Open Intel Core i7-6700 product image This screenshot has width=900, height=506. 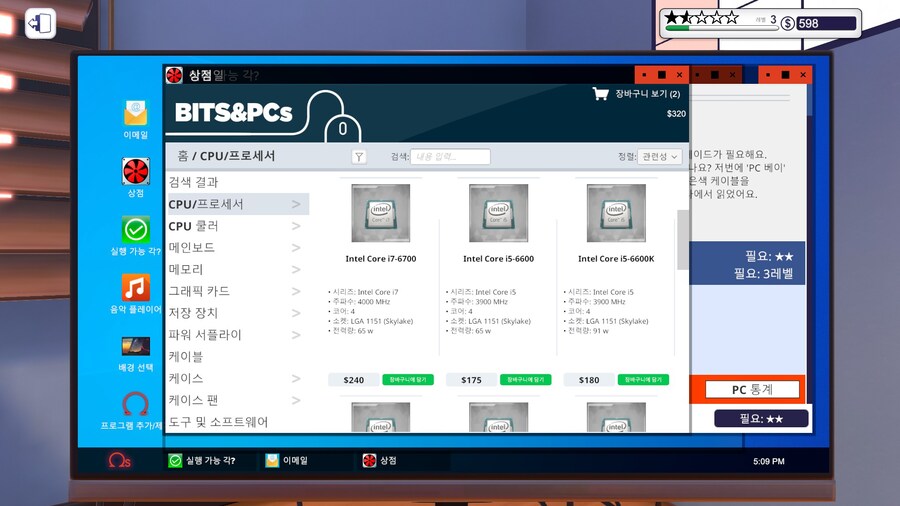(x=381, y=213)
